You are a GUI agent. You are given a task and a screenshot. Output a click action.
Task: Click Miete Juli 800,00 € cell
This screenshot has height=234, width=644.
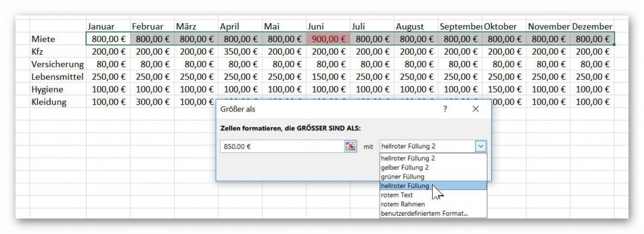(372, 40)
